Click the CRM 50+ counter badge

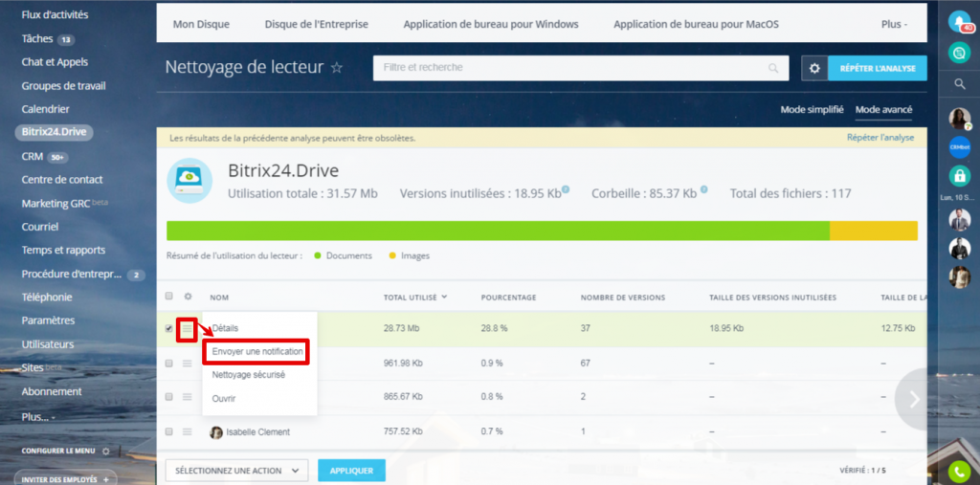tap(58, 158)
